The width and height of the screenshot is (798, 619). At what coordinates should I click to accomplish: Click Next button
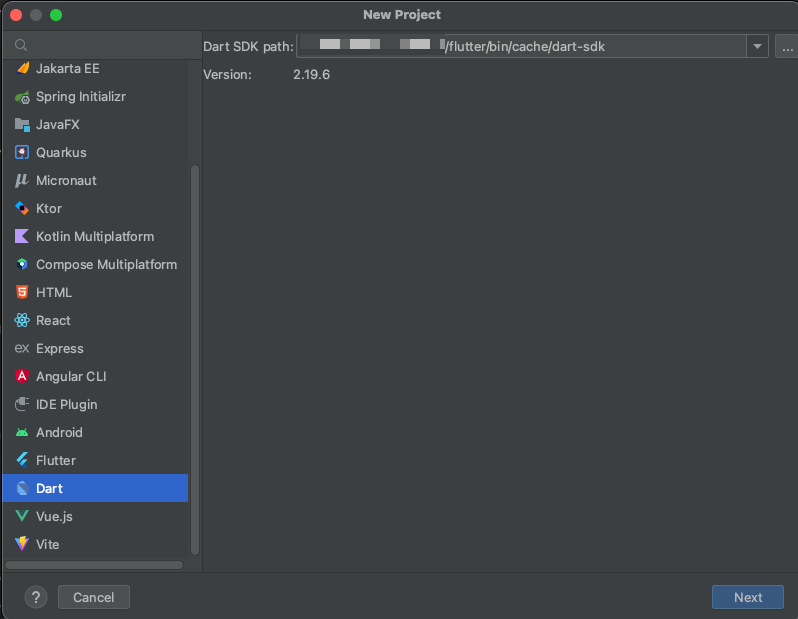tap(748, 597)
